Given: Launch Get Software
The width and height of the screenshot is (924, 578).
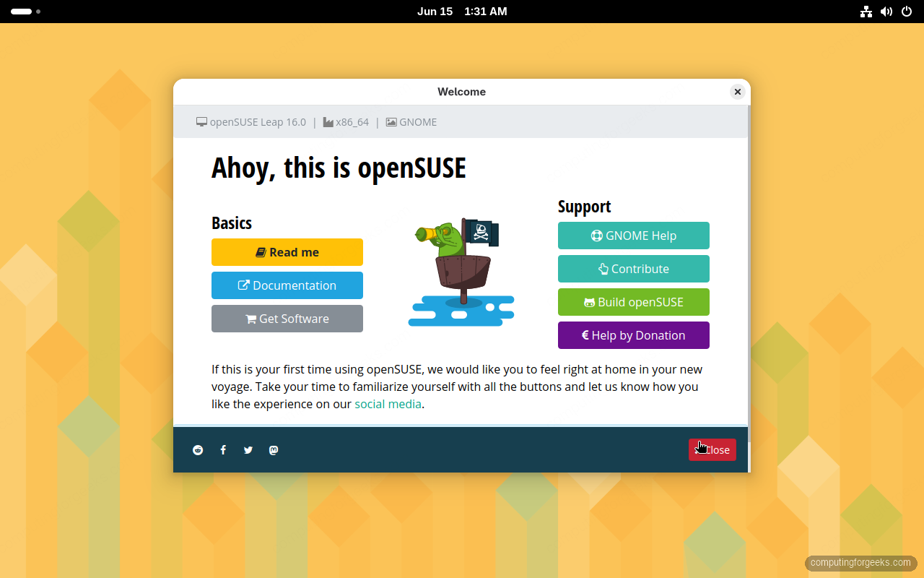Looking at the screenshot, I should click(x=287, y=319).
